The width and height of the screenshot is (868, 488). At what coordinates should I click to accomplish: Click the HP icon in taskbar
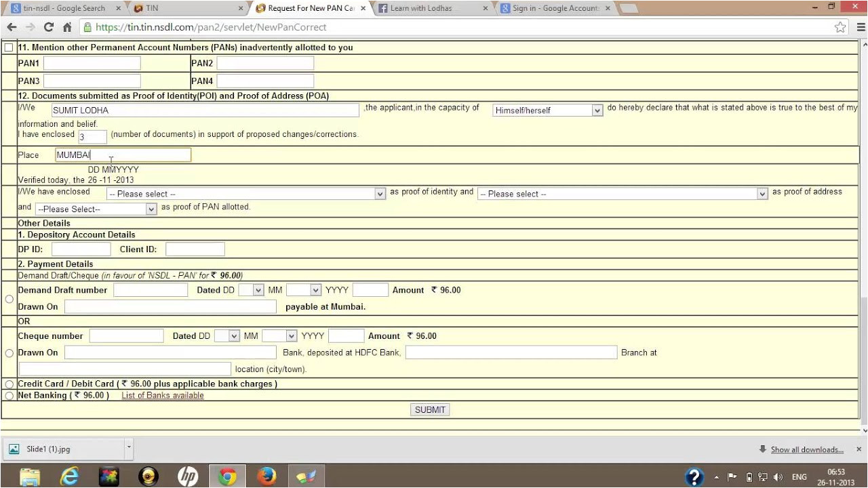pos(188,477)
